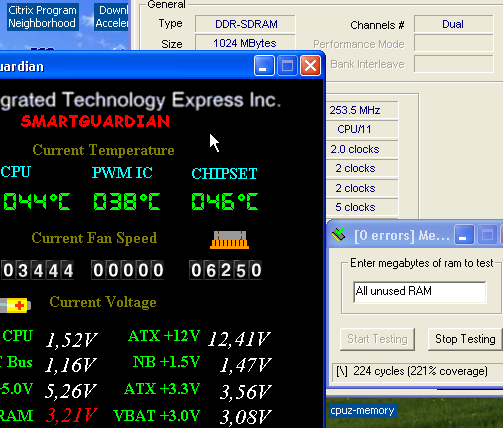Click the 2.0 clocks timing value
The height and width of the screenshot is (428, 503).
[x=362, y=149]
